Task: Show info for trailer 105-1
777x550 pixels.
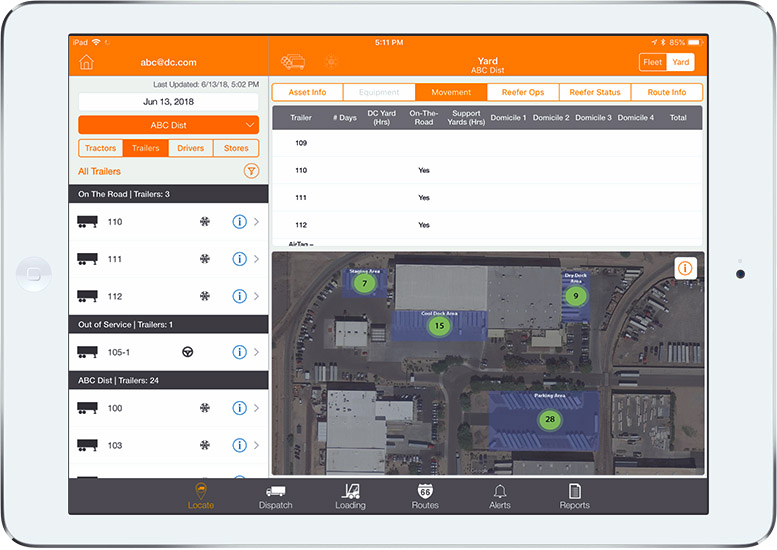Action: pos(239,352)
